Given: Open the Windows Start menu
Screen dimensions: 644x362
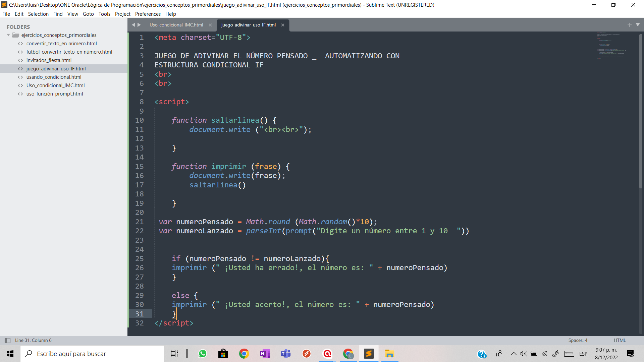Looking at the screenshot, I should click(x=10, y=354).
